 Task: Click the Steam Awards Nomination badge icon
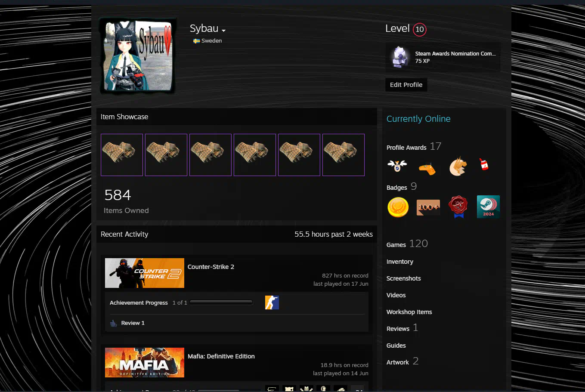tap(400, 57)
